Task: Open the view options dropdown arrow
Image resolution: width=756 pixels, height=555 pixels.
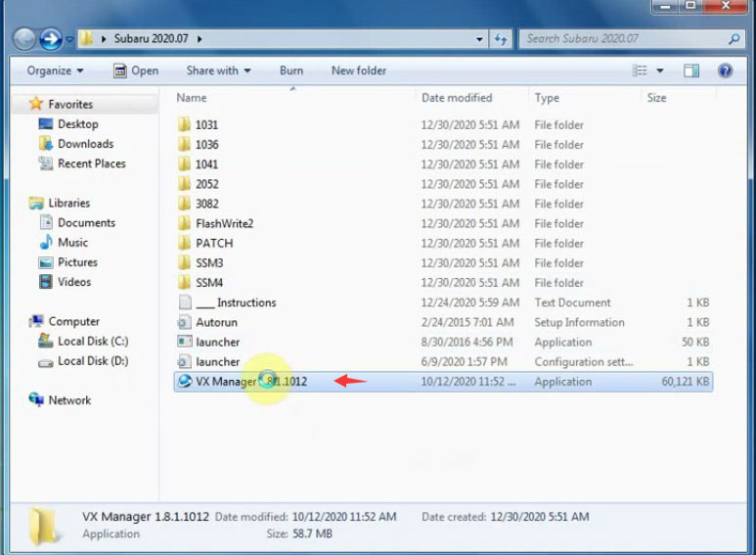Action: pyautogui.click(x=660, y=70)
